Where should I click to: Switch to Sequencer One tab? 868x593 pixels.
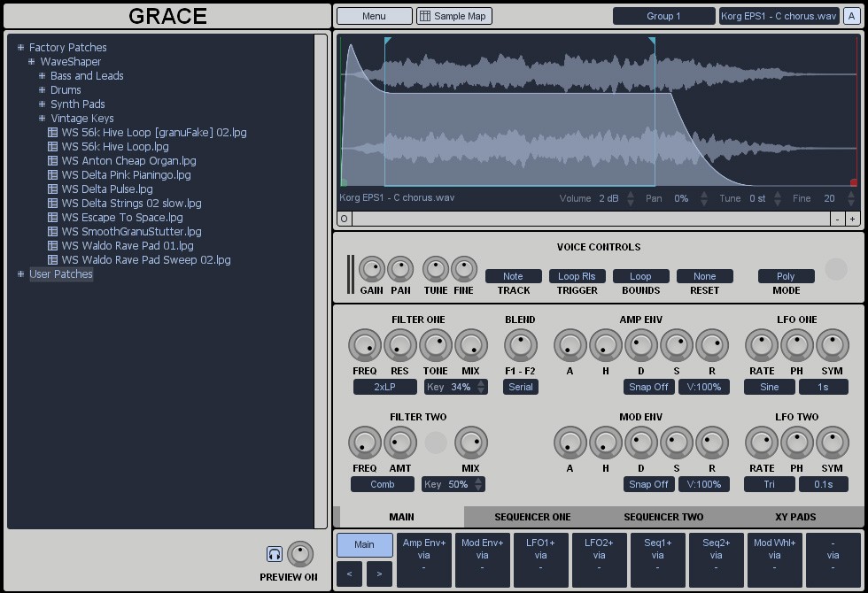[x=532, y=517]
